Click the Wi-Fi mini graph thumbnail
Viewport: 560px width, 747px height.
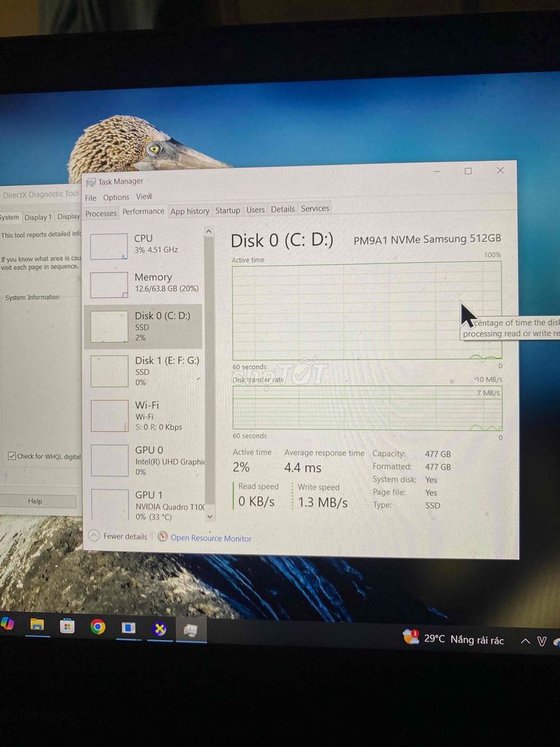coord(109,416)
